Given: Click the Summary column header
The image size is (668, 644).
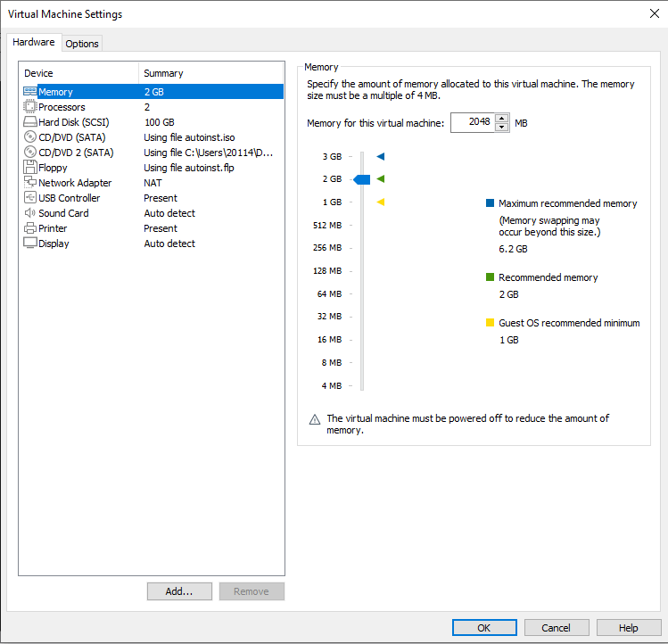Looking at the screenshot, I should tap(210, 73).
